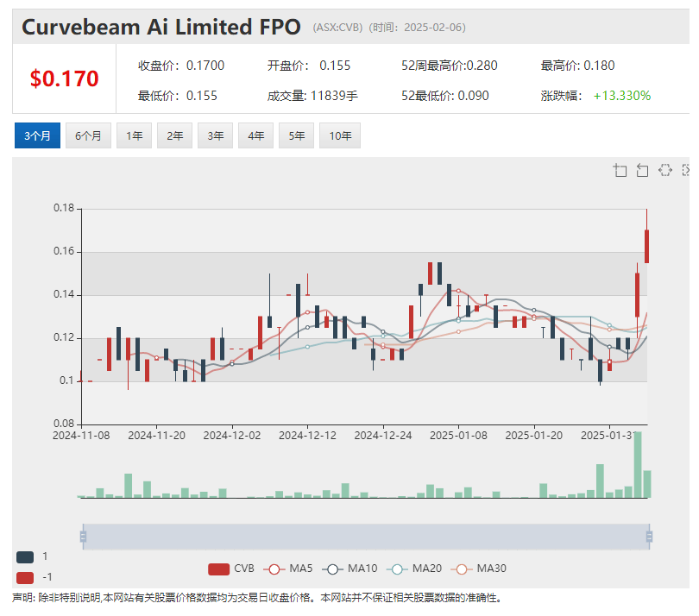Click the 2024-12-02 x-axis label
The width and height of the screenshot is (699, 616).
coord(232,436)
